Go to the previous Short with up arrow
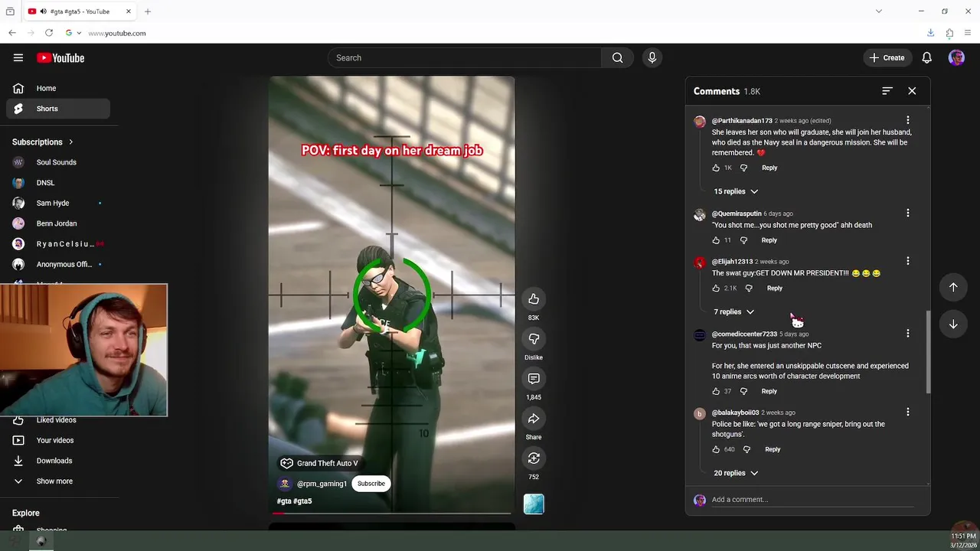This screenshot has height=551, width=980. [953, 287]
